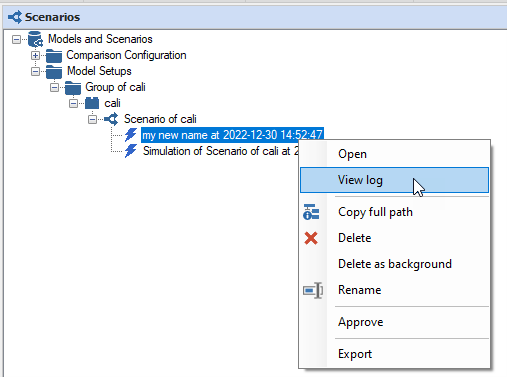Click lightning icon of second simulation entry
This screenshot has width=507, height=377.
click(x=130, y=151)
